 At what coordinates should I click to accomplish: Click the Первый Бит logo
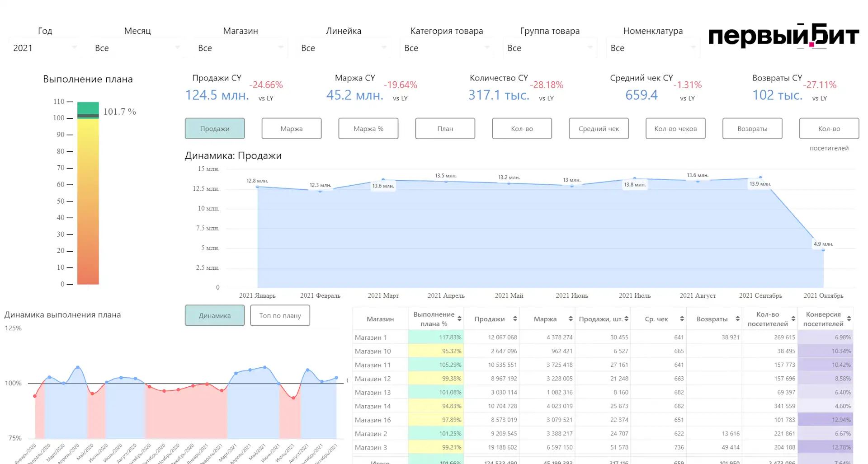783,36
